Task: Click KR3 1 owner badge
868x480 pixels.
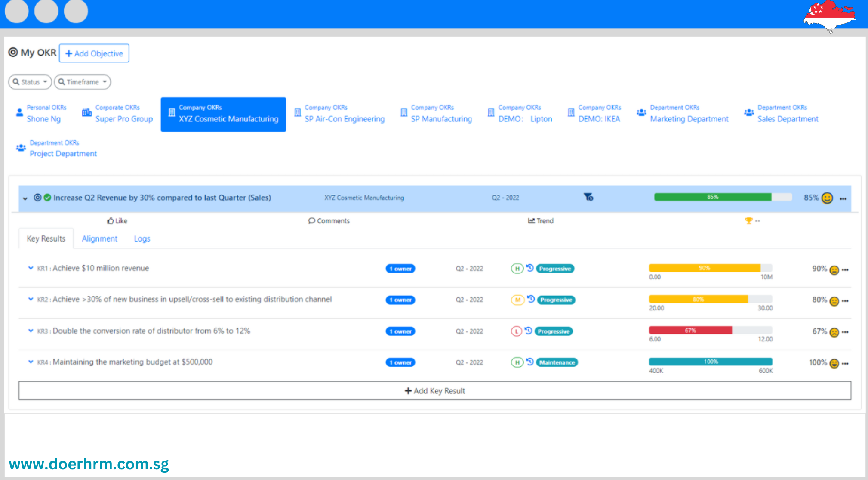Action: pos(400,331)
